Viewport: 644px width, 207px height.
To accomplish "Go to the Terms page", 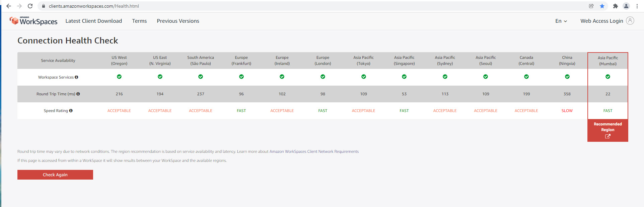I will (139, 21).
